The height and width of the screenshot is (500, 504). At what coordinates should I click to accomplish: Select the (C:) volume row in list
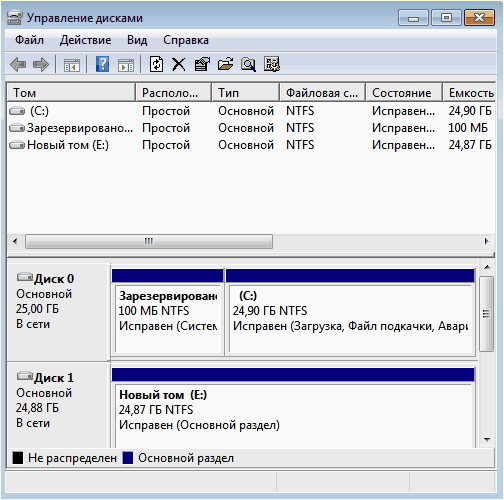tap(251, 111)
